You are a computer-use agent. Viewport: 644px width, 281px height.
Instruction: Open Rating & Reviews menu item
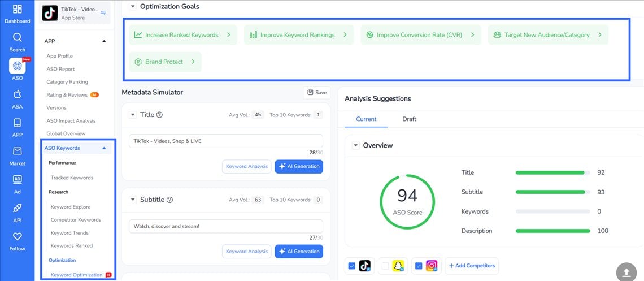(x=67, y=95)
